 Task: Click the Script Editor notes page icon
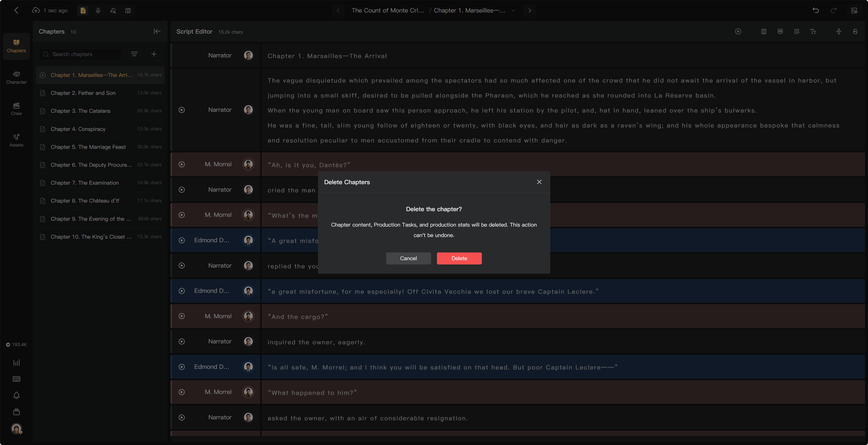763,31
